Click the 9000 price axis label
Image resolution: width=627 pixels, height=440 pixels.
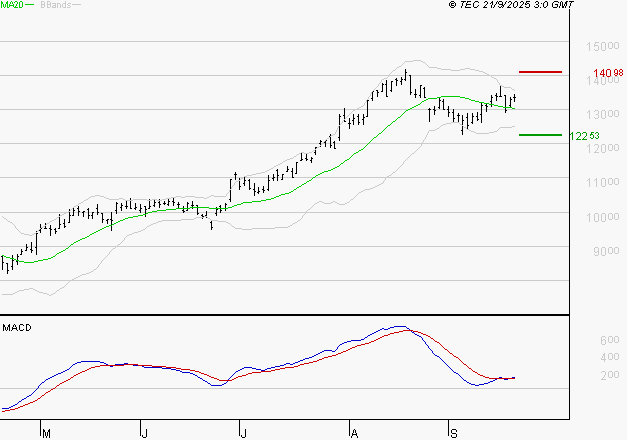click(606, 252)
